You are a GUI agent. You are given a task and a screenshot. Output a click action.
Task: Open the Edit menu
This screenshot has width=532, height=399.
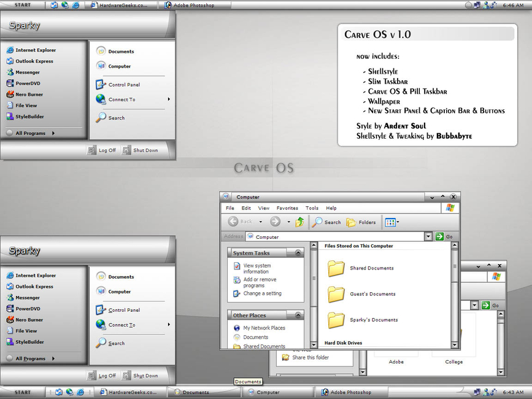pyautogui.click(x=246, y=208)
